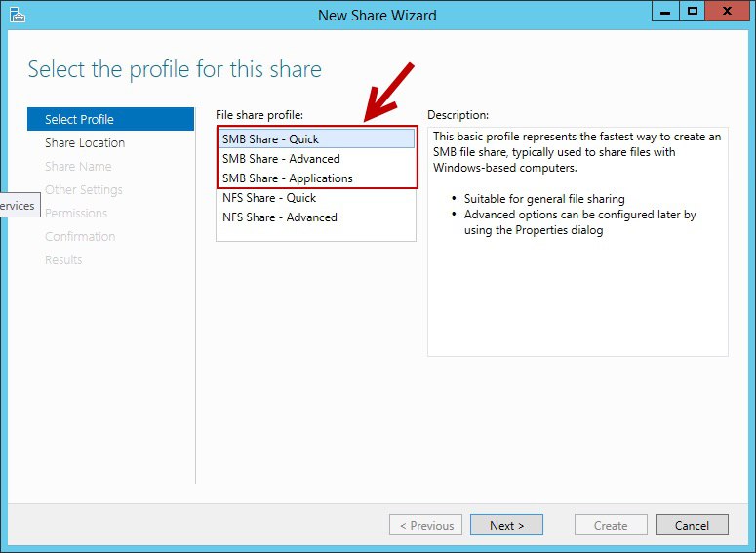
Task: Go to the Results step
Action: 63,259
